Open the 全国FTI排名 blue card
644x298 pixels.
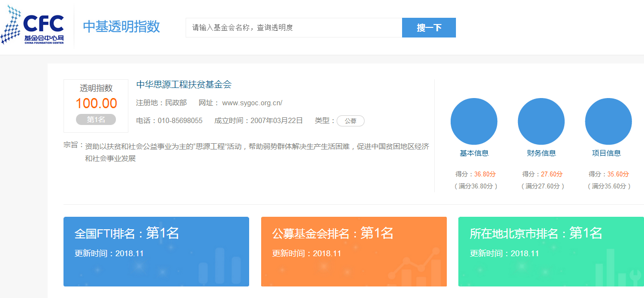click(156, 251)
